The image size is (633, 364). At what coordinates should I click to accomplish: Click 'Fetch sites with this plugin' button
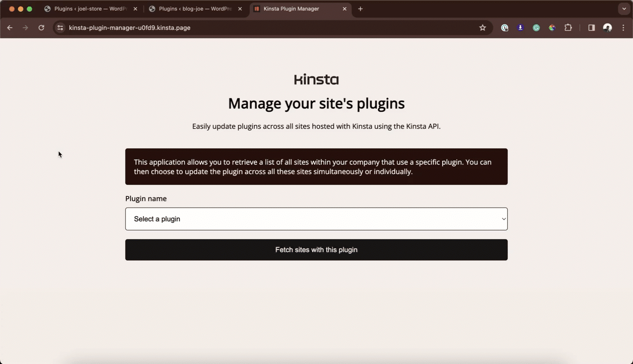[316, 250]
